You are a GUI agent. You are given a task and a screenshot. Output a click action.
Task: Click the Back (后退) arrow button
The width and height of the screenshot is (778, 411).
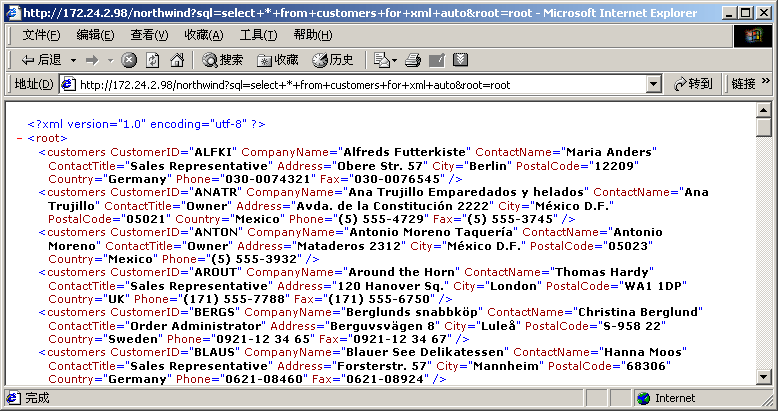point(42,60)
